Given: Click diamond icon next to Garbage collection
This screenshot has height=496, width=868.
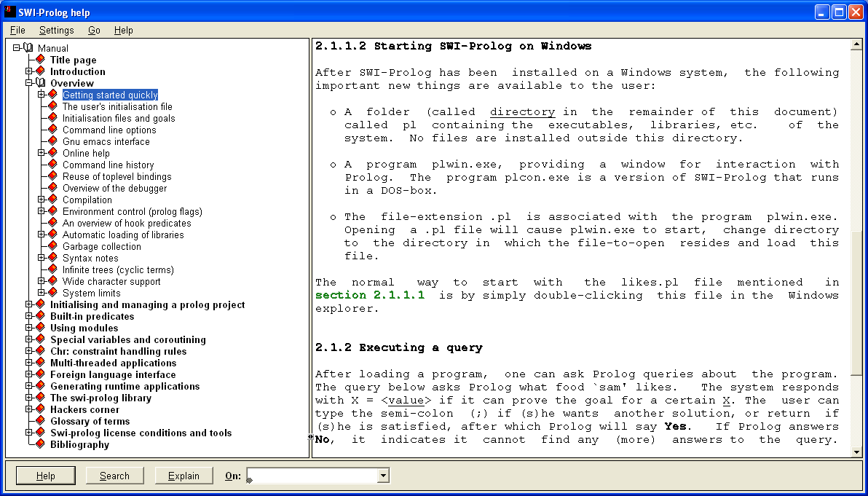Looking at the screenshot, I should pyautogui.click(x=52, y=245).
